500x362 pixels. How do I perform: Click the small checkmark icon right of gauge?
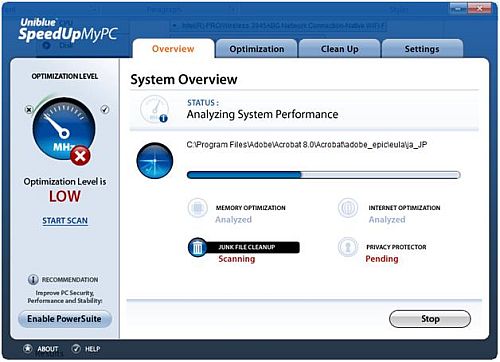[x=105, y=109]
